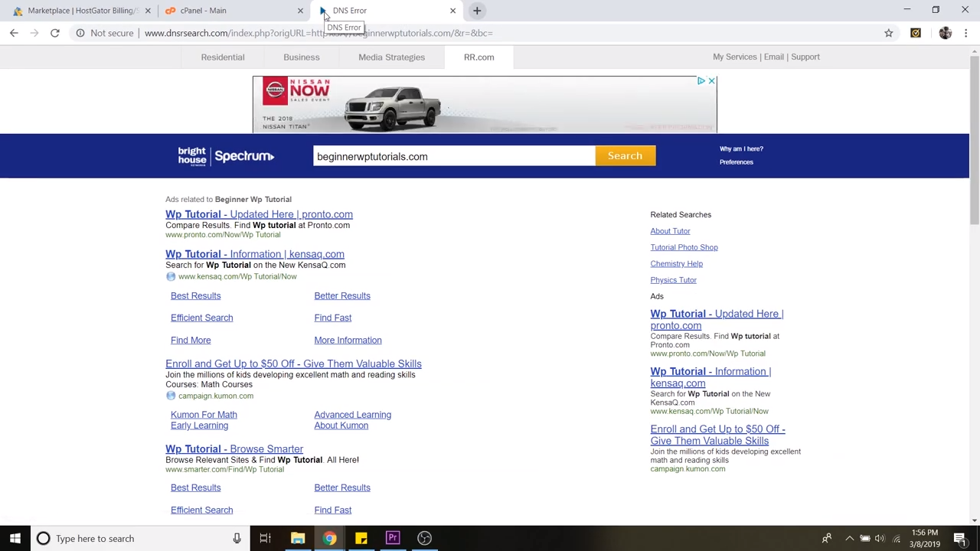Reload the current page
This screenshot has width=980, height=551.
(55, 33)
